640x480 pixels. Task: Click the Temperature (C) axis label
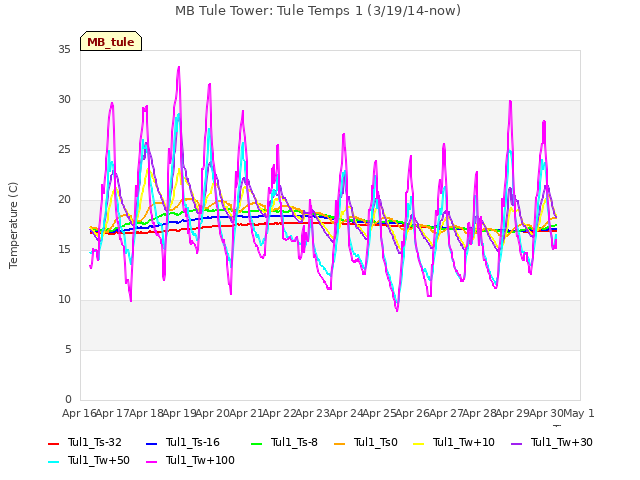pos(13,225)
